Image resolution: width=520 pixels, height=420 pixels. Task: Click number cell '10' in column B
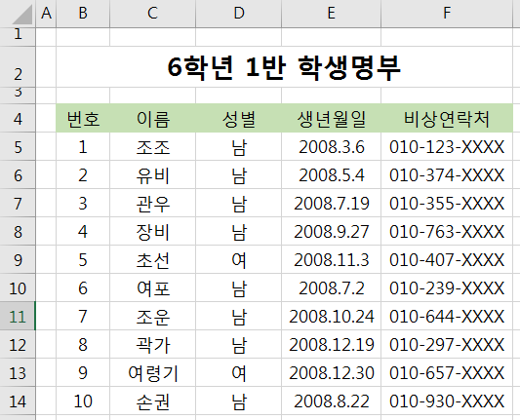[83, 401]
